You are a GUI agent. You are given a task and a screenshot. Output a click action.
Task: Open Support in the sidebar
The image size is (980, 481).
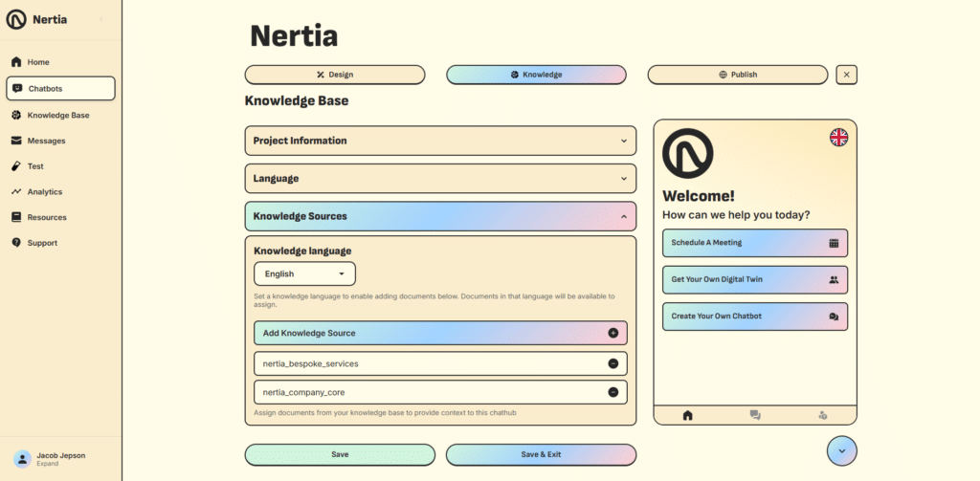point(60,242)
